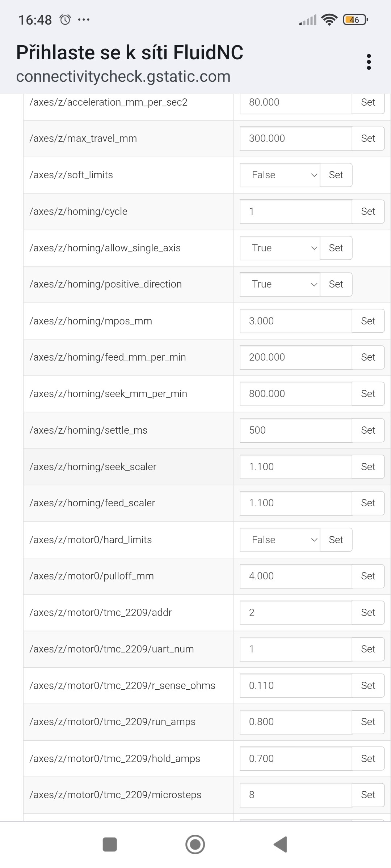Tap the battery indicator icon
This screenshot has width=391, height=868.
click(356, 20)
